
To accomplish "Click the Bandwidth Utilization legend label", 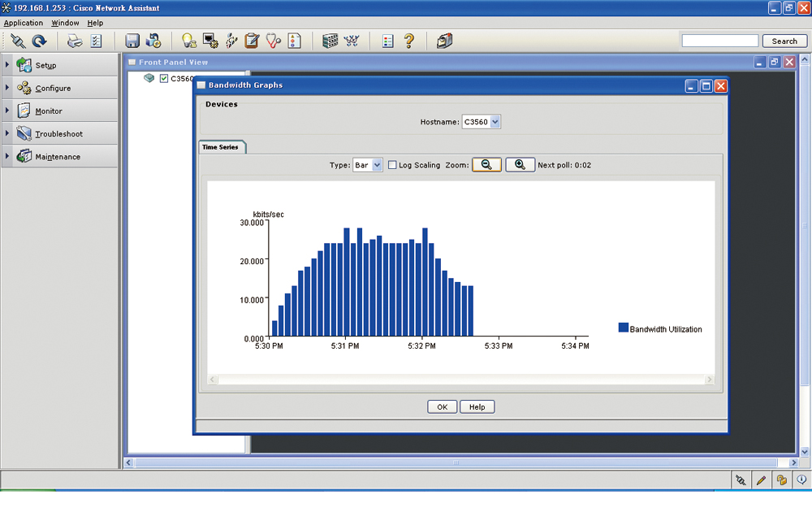I will pyautogui.click(x=666, y=329).
